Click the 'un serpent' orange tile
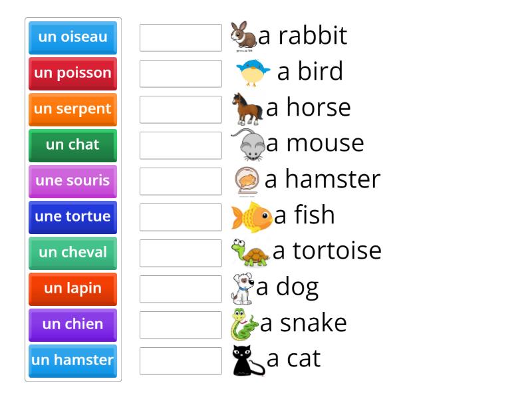 coord(72,109)
